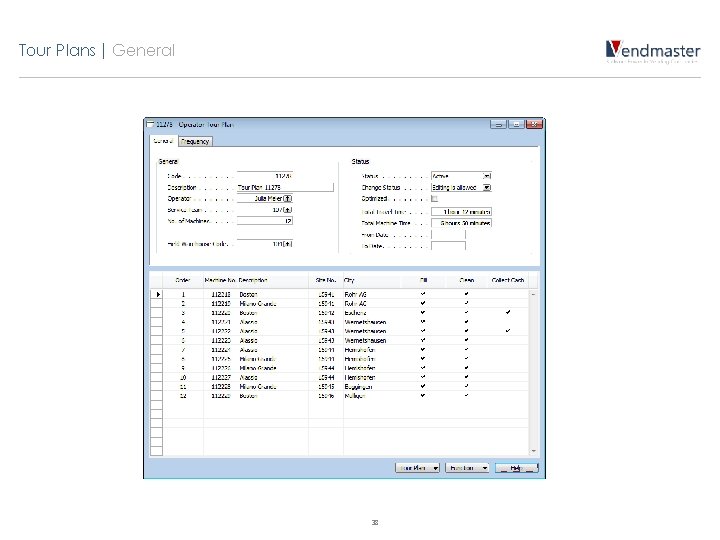Minimize the Operator Tour Plan window
Viewport: 720px width, 540px height.
point(498,124)
